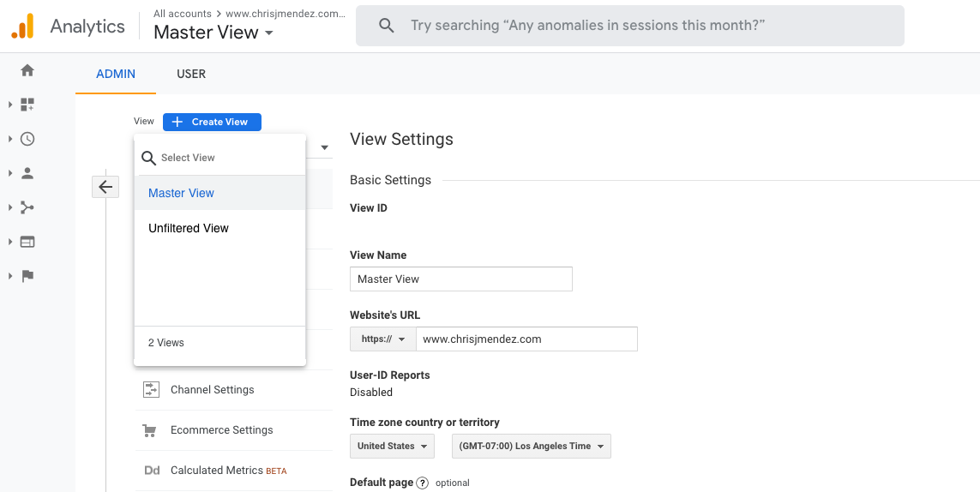Viewport: 980px width, 492px height.
Task: Open the Acquisition icon in sidebar
Action: (x=27, y=207)
